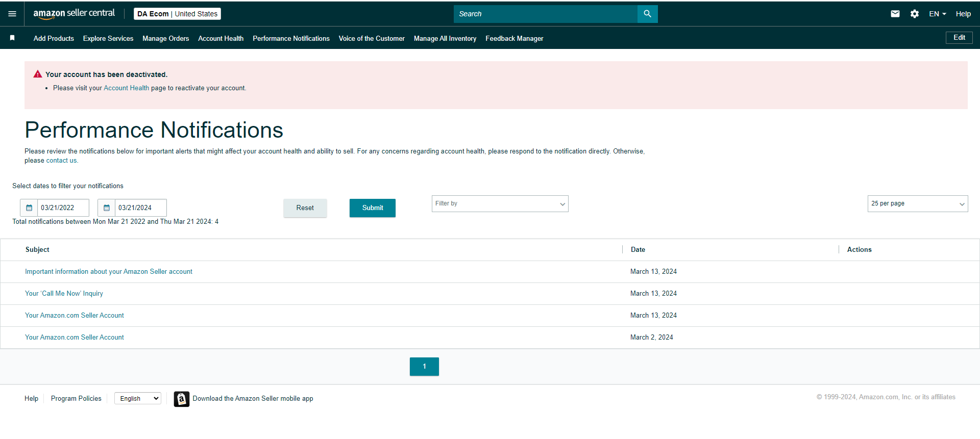Switch account via DA Ecom United States selector
This screenshot has height=439, width=980.
coord(177,14)
